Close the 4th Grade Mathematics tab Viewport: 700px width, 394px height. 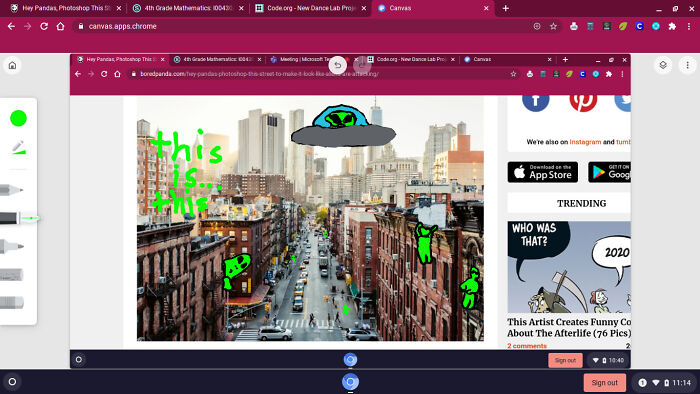242,8
